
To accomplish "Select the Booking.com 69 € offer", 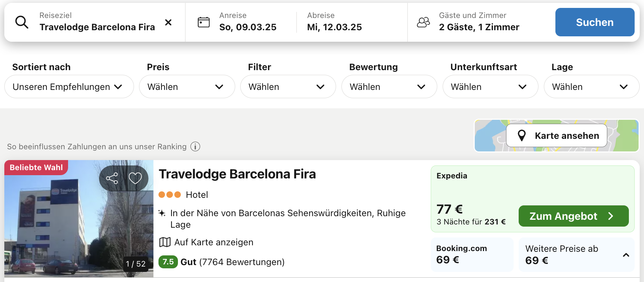I will 472,254.
